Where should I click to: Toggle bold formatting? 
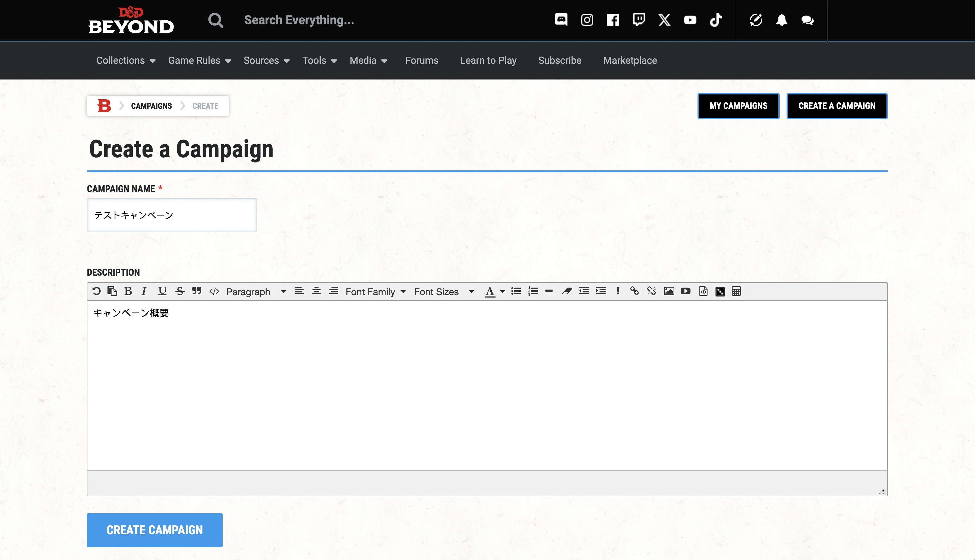click(x=128, y=291)
